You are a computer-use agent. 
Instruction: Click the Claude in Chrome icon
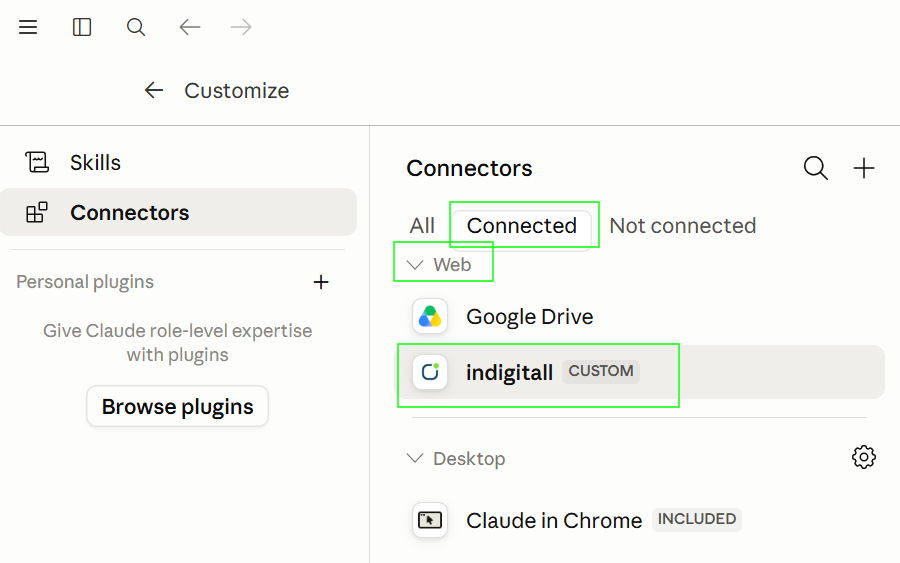tap(430, 520)
